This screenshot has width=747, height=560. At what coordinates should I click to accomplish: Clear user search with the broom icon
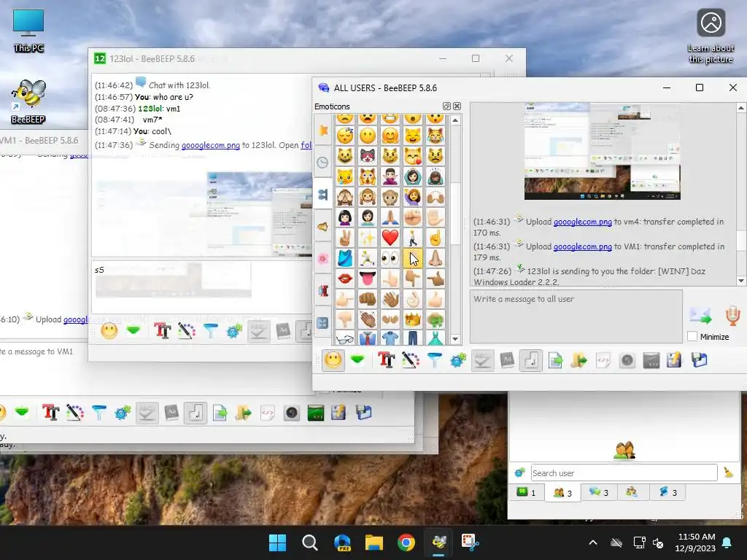(729, 472)
